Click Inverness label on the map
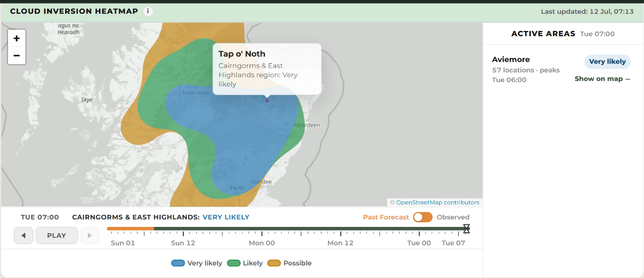Screen dimensions: 644x278 point(196,93)
